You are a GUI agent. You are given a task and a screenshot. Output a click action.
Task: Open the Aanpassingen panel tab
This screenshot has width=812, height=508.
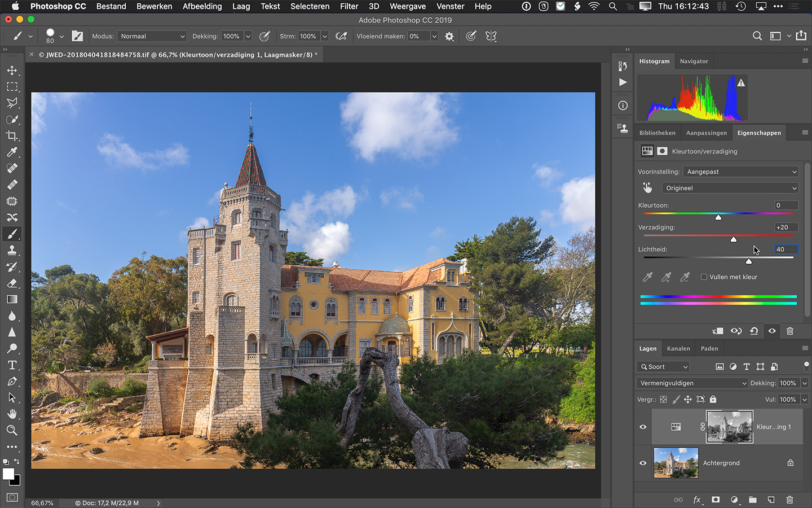coord(706,133)
